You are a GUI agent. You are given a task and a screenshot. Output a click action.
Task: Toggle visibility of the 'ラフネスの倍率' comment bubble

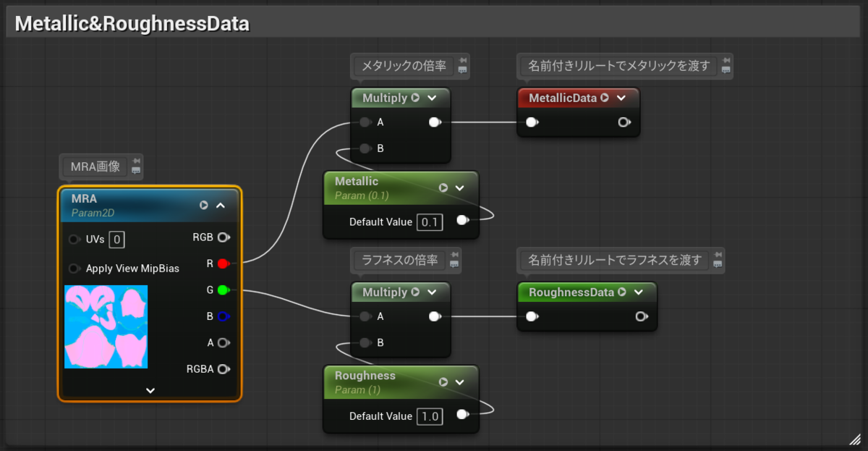click(454, 265)
